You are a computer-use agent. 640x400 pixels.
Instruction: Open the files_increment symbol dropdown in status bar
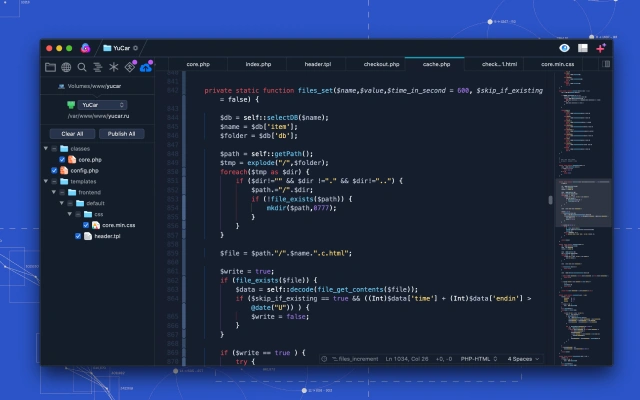click(355, 359)
